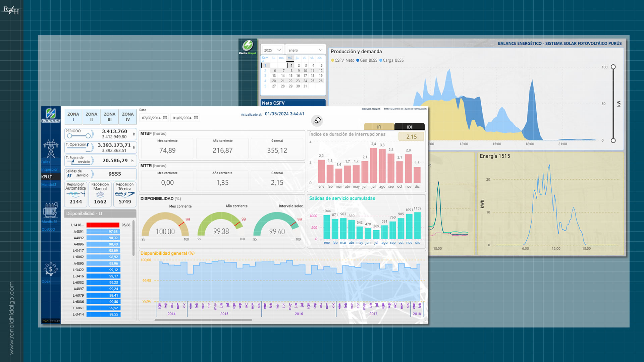Click the top handle of kW slider

coord(613,67)
